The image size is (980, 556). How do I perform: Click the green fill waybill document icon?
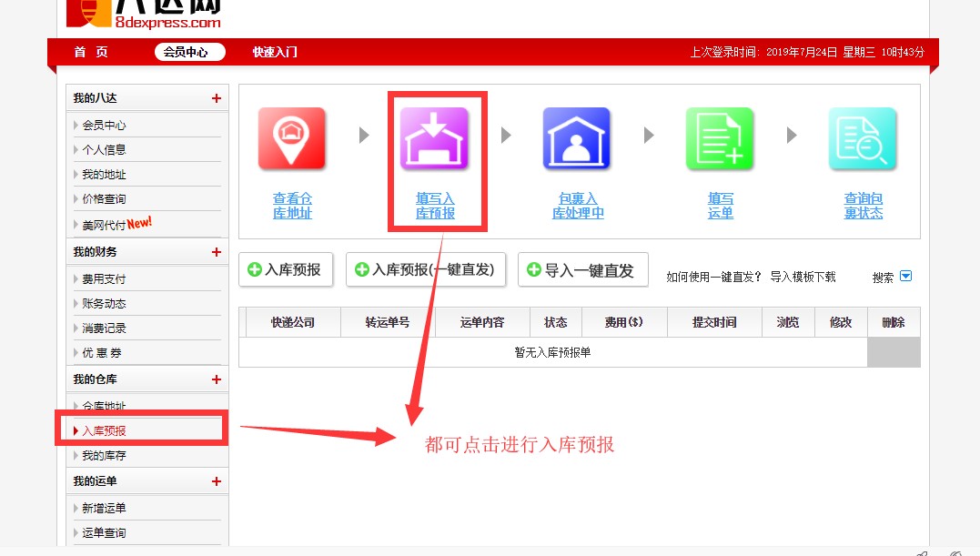(x=720, y=138)
